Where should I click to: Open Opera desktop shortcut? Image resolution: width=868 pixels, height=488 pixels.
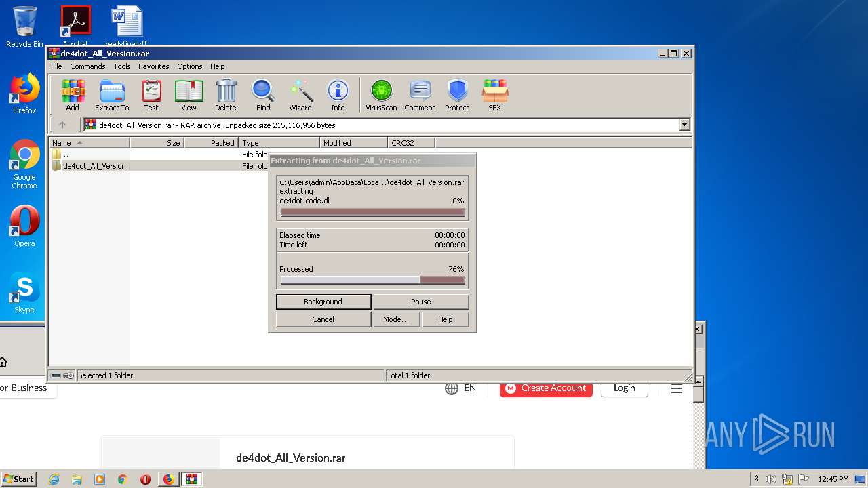(24, 226)
